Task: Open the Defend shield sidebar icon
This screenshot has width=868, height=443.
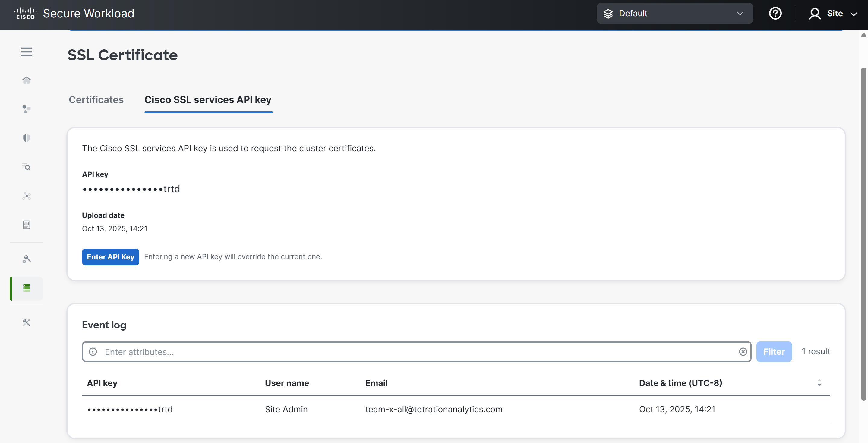Action: (x=26, y=138)
